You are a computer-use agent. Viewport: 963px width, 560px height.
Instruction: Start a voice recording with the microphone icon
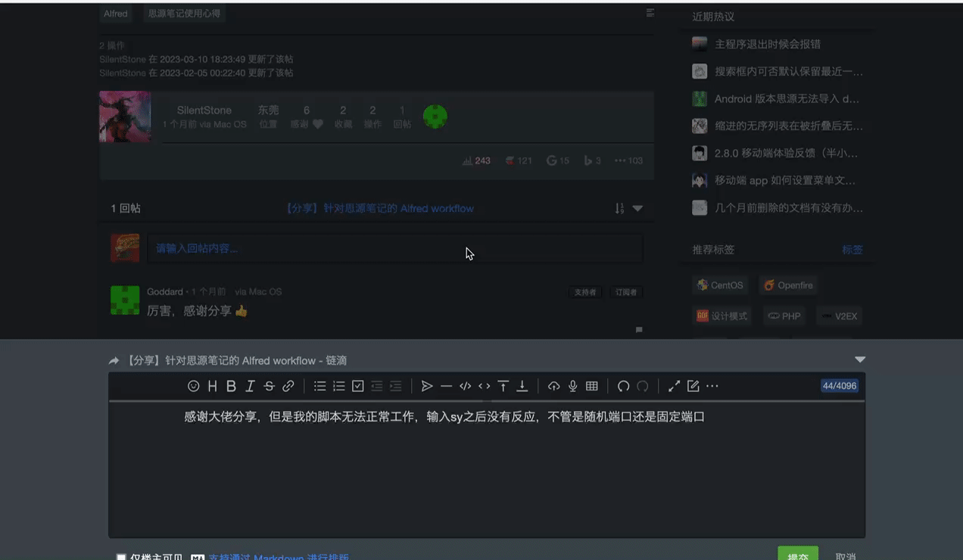point(572,386)
